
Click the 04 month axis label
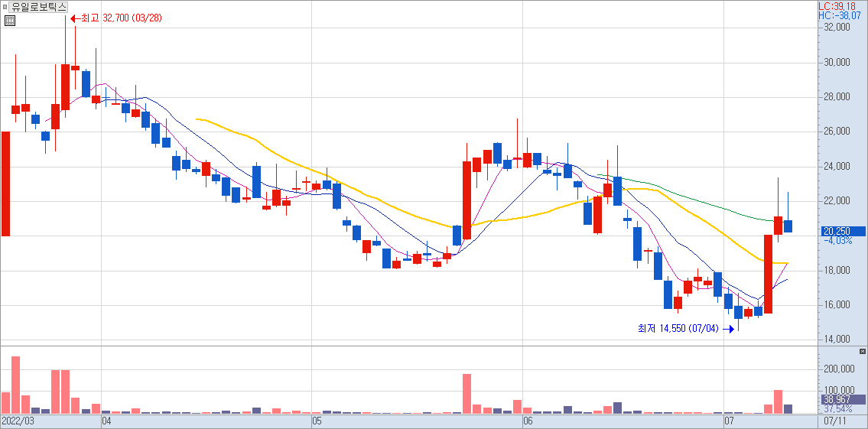pyautogui.click(x=107, y=421)
